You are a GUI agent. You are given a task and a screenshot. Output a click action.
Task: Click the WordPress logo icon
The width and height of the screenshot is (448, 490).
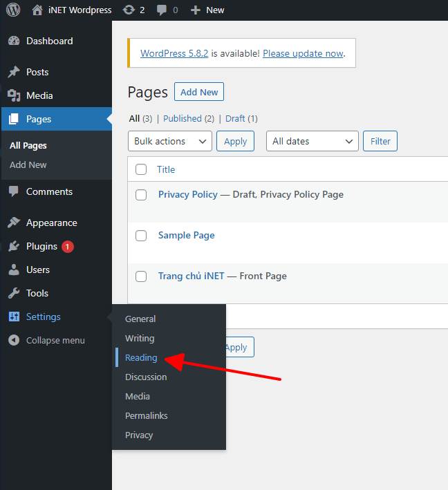point(13,10)
